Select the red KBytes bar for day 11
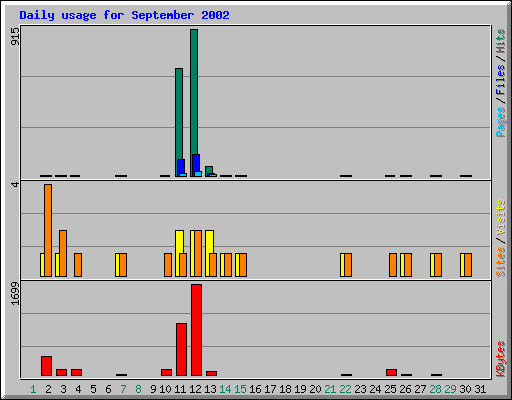Screen dimensions: 512x400 pyautogui.click(x=181, y=349)
